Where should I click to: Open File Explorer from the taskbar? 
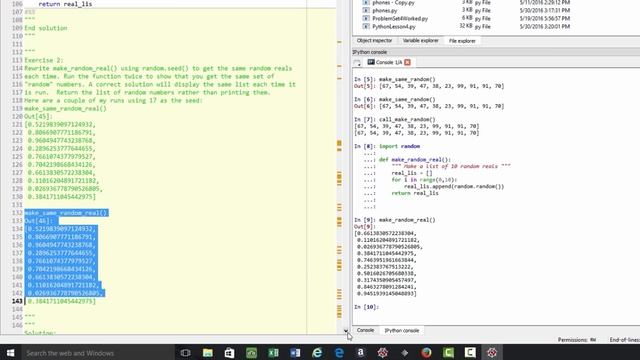pos(207,353)
